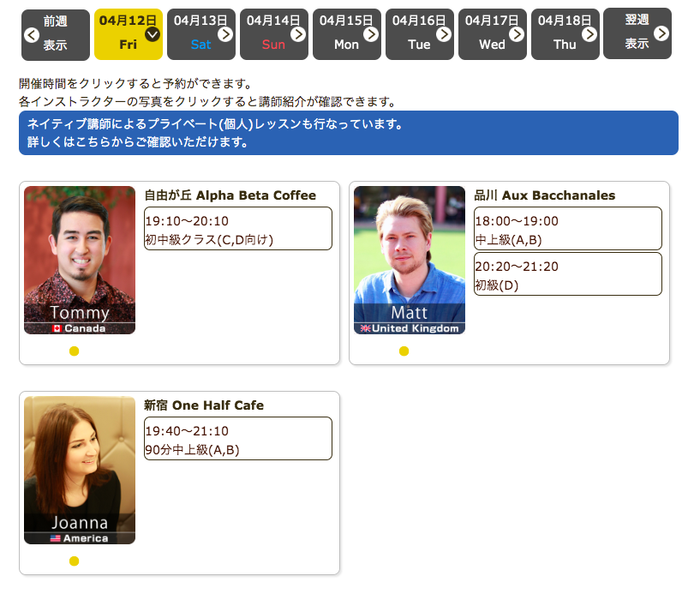Book Matt's 20:20〜21:20 初級(D) lesson
700x594 pixels.
point(567,274)
